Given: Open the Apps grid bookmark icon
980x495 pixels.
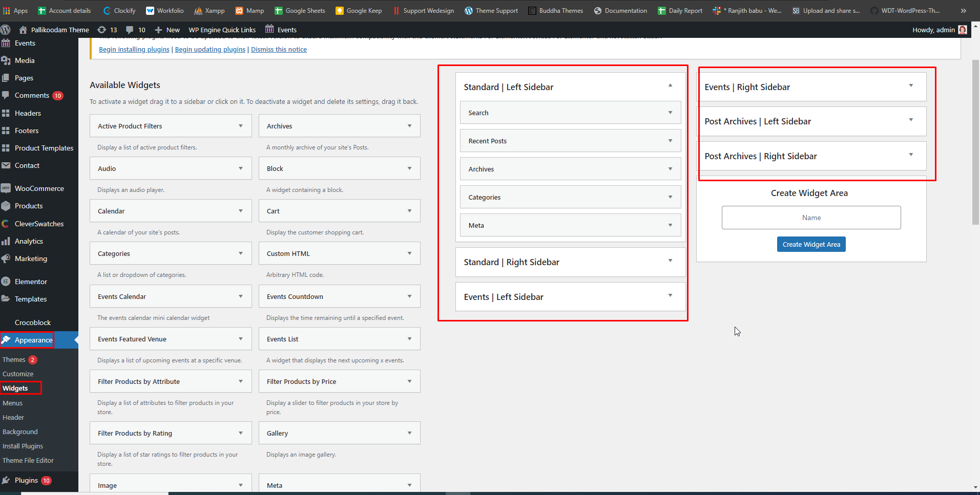Looking at the screenshot, I should click(x=7, y=10).
